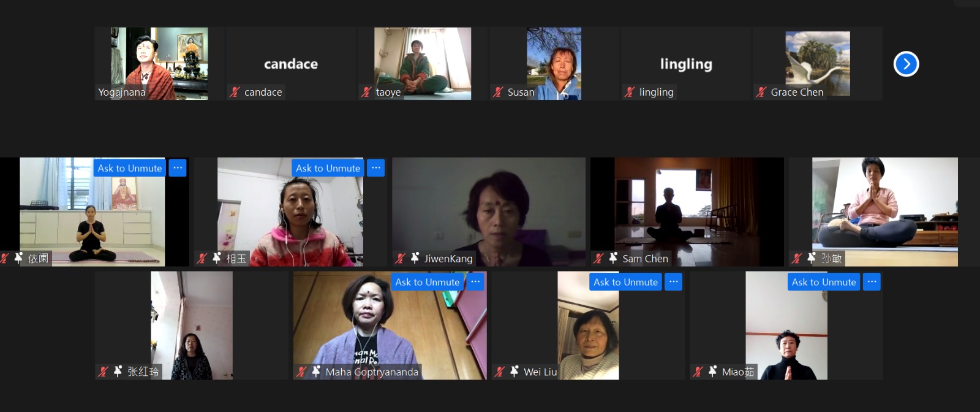Click muted mic icon on 张红玲 tile

(x=103, y=372)
